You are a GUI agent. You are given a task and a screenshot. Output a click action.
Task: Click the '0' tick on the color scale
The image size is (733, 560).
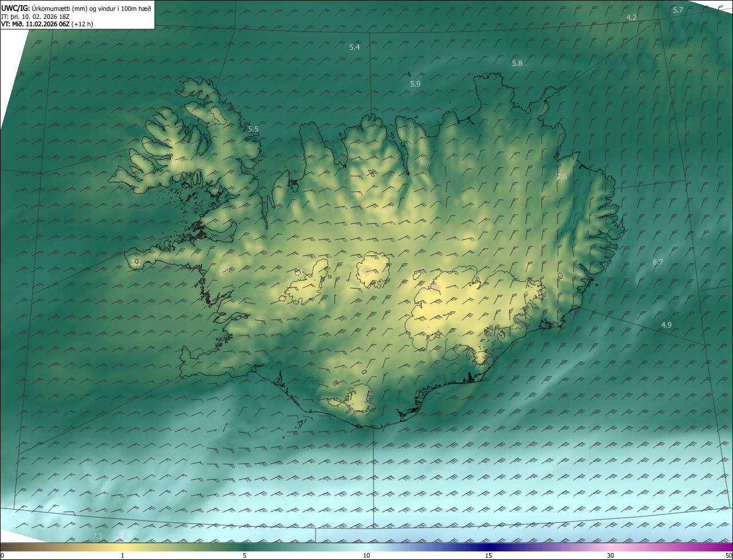pos(2,555)
